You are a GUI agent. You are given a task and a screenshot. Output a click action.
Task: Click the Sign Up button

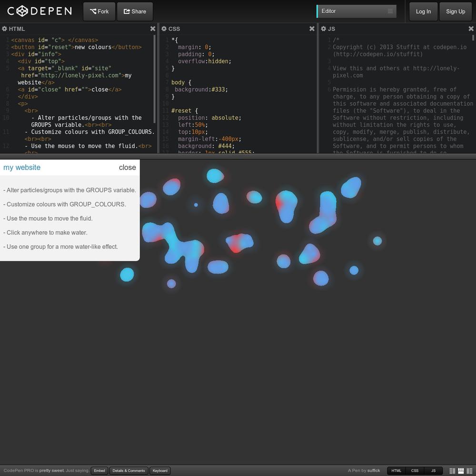[456, 11]
